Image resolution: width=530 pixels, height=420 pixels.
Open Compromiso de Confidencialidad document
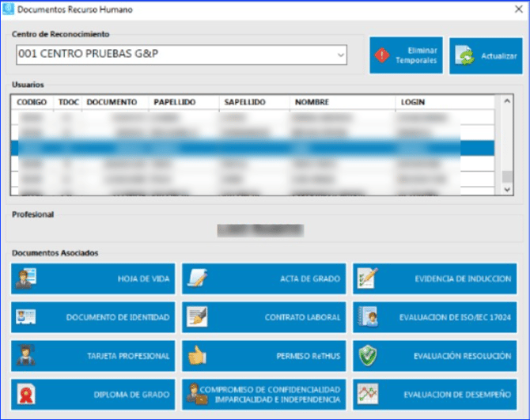tap(263, 394)
